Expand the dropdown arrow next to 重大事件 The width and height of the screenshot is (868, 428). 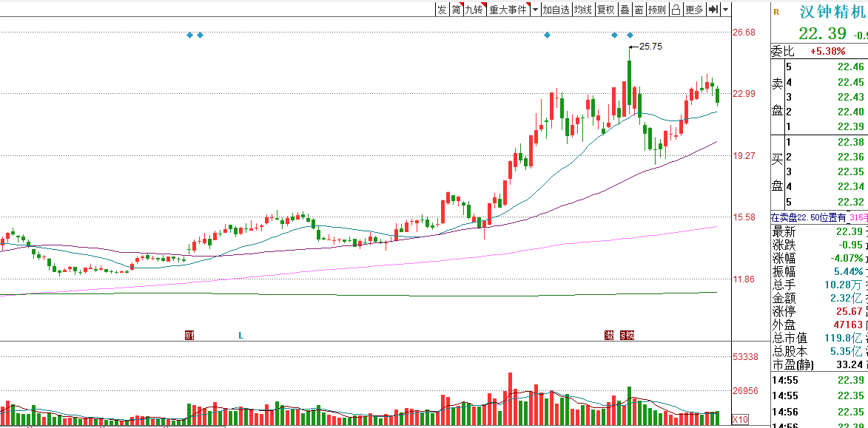535,10
